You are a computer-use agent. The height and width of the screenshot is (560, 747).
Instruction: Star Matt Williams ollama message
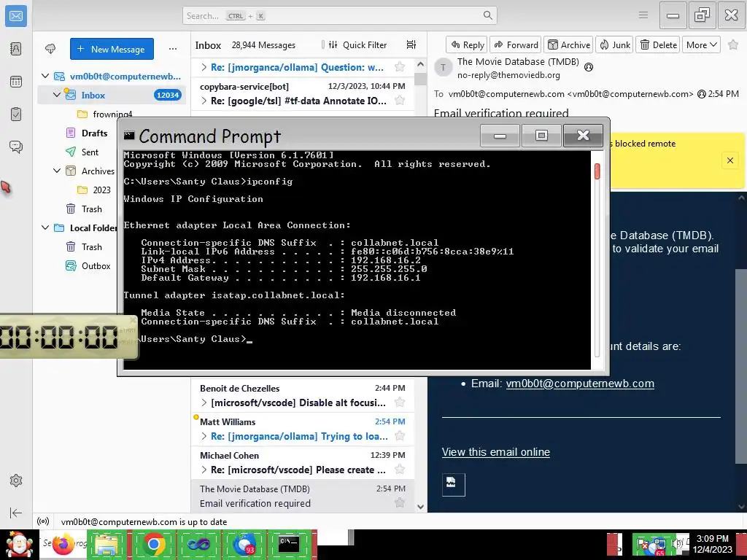(400, 436)
